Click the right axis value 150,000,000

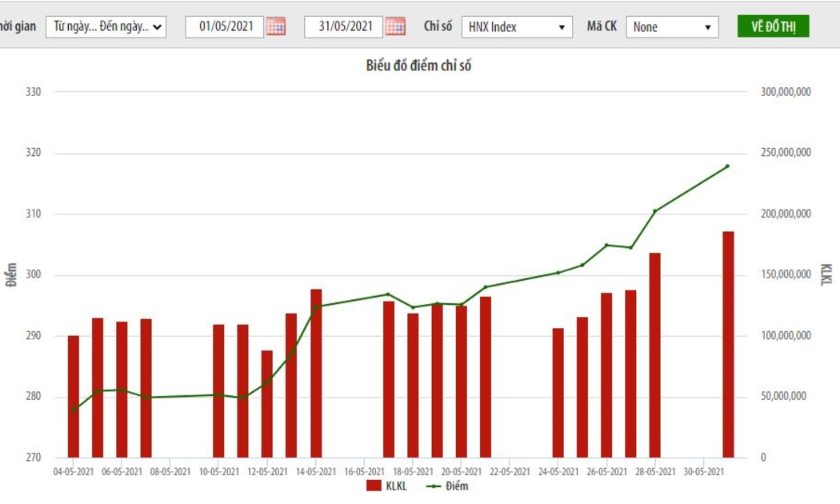pyautogui.click(x=786, y=274)
